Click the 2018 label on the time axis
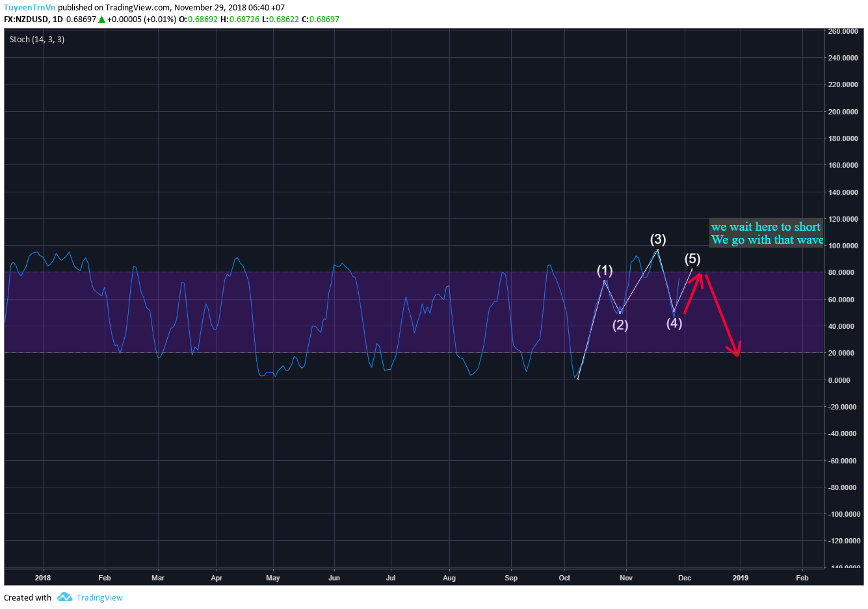This screenshot has height=609, width=868. (x=43, y=578)
